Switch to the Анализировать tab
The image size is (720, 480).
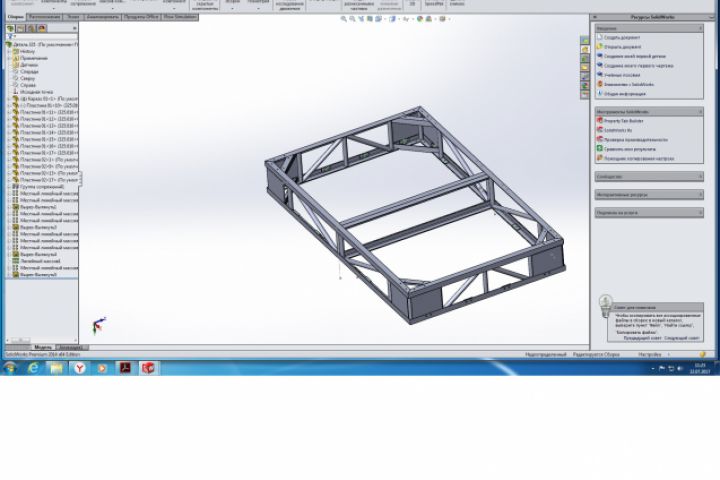tap(103, 17)
